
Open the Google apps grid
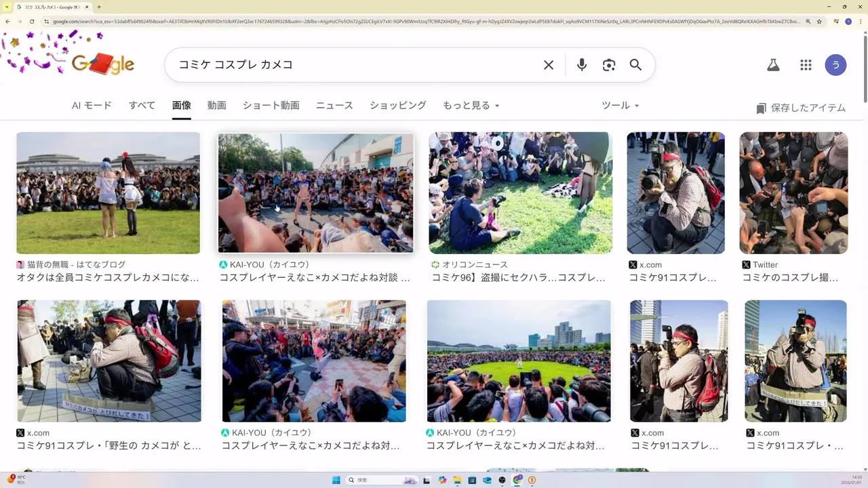(x=806, y=65)
